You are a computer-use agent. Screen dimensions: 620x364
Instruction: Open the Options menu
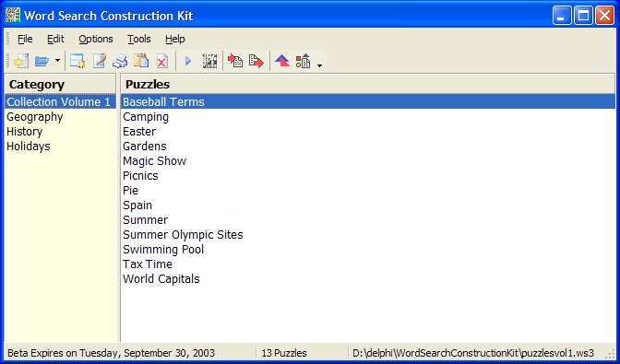[96, 39]
